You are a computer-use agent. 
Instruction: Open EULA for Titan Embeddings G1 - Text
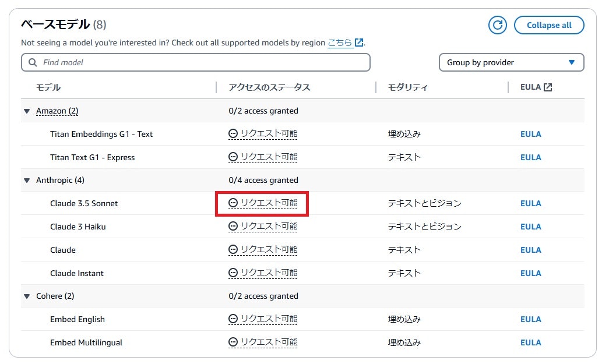pyautogui.click(x=530, y=135)
